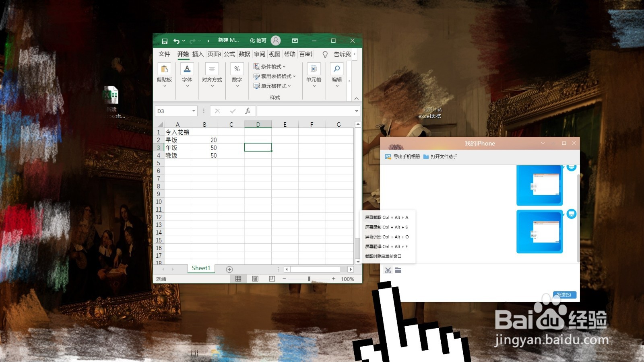Screen dimensions: 644x362
Task: Expand the formula bar with the chevron
Action: coord(357,111)
